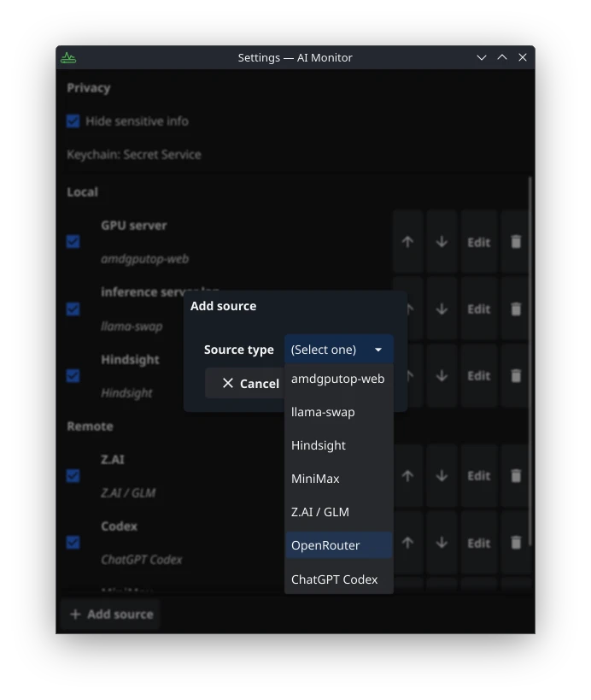The width and height of the screenshot is (591, 700).
Task: Move GPU server up with arrow icon
Action: (407, 242)
